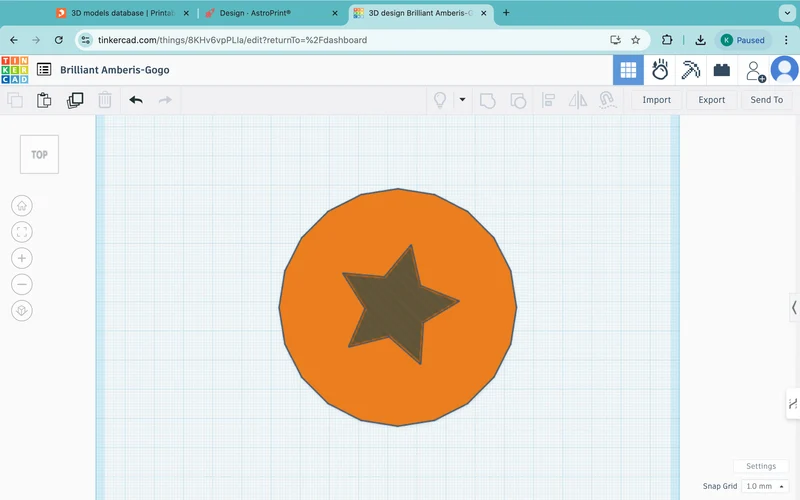Expand the collapsed shapes panel chevron
Viewport: 800px width, 500px height.
coord(794,307)
